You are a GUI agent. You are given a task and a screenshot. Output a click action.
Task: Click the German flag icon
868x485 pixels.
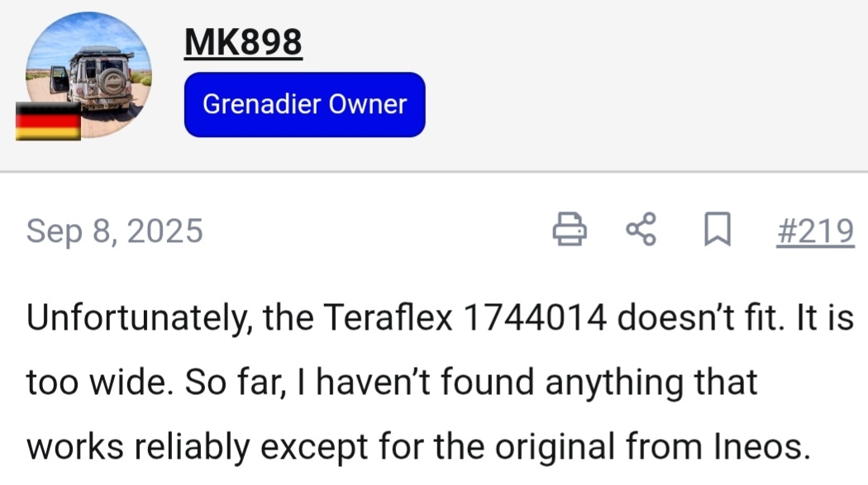[x=48, y=122]
